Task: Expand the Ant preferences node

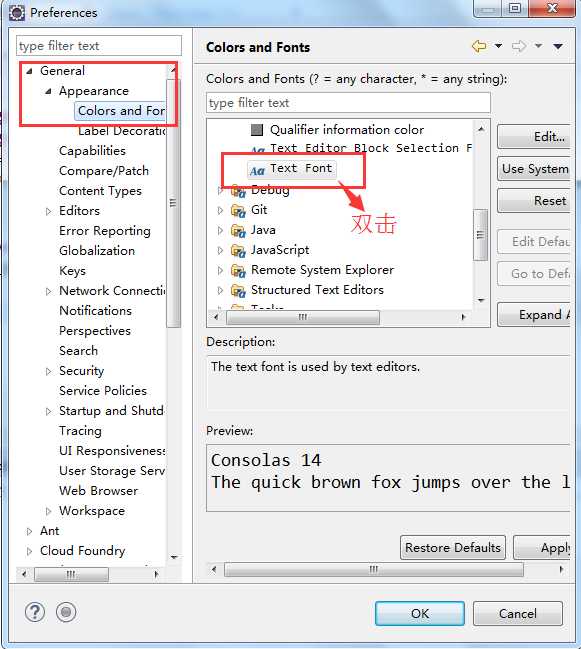Action: (x=29, y=531)
